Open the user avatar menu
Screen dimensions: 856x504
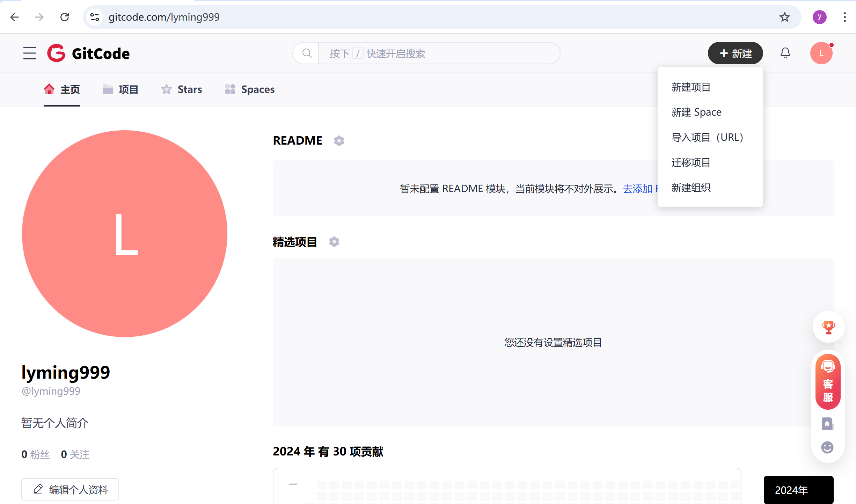click(821, 53)
